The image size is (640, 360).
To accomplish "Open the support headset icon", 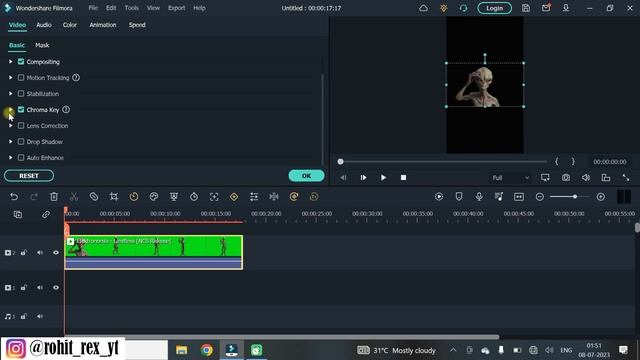I will click(463, 8).
